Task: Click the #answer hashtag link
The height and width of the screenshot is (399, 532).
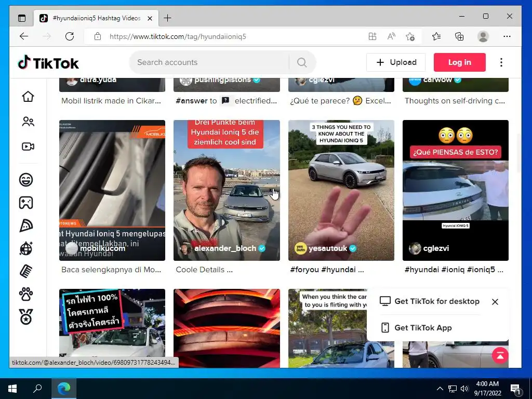Action: [191, 101]
